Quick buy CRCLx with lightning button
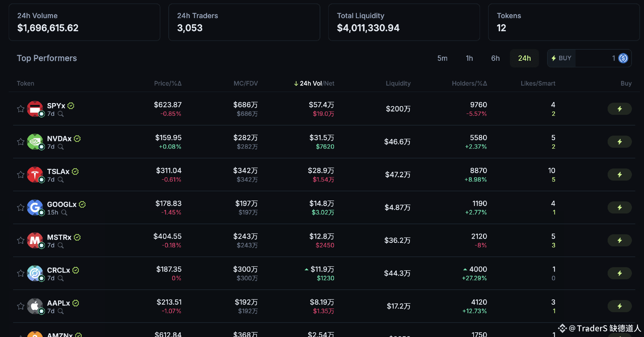 click(x=620, y=273)
